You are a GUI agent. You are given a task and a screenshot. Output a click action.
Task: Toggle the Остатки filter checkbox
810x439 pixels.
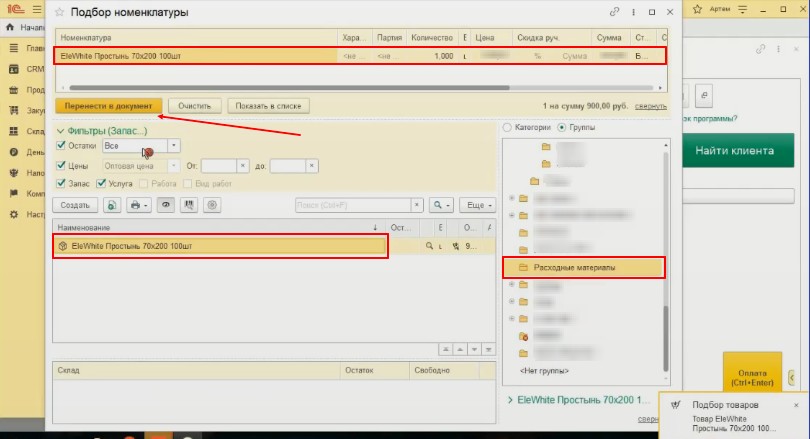pyautogui.click(x=61, y=146)
